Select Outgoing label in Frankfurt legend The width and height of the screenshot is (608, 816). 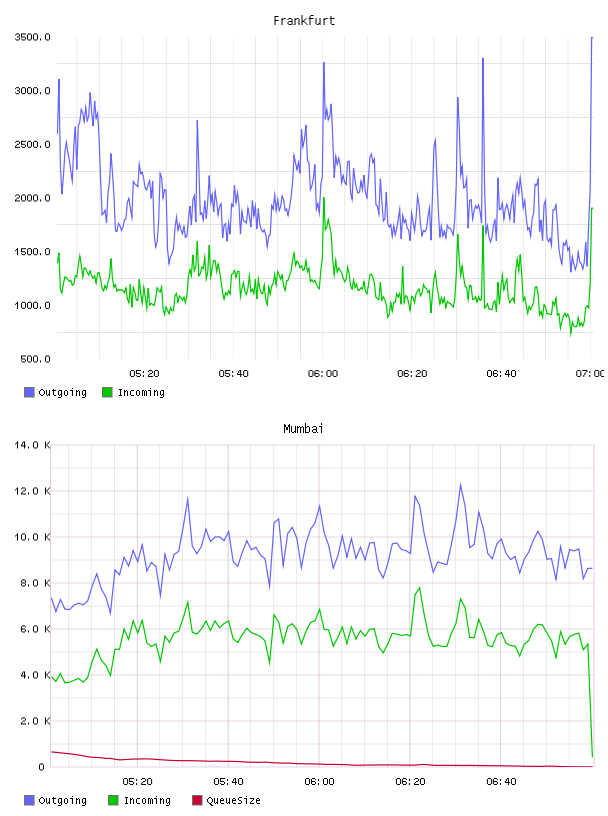[x=62, y=392]
